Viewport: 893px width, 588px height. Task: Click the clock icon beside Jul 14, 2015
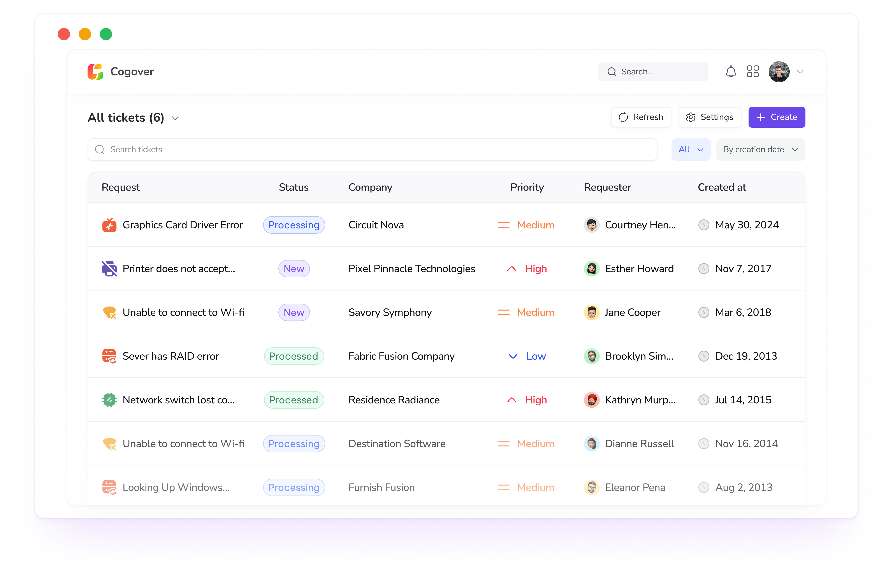pos(703,400)
